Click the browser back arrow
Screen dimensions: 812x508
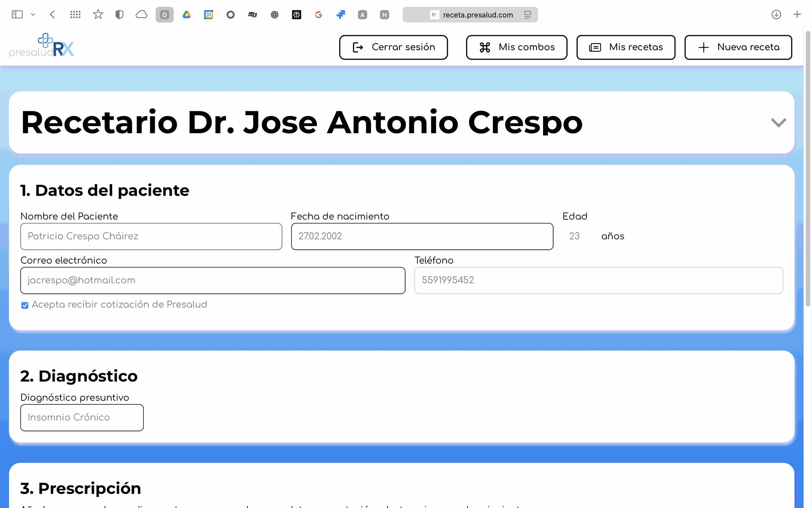click(52, 15)
